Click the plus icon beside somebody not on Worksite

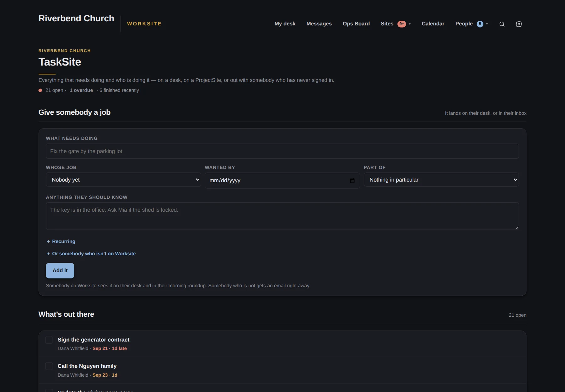point(48,254)
